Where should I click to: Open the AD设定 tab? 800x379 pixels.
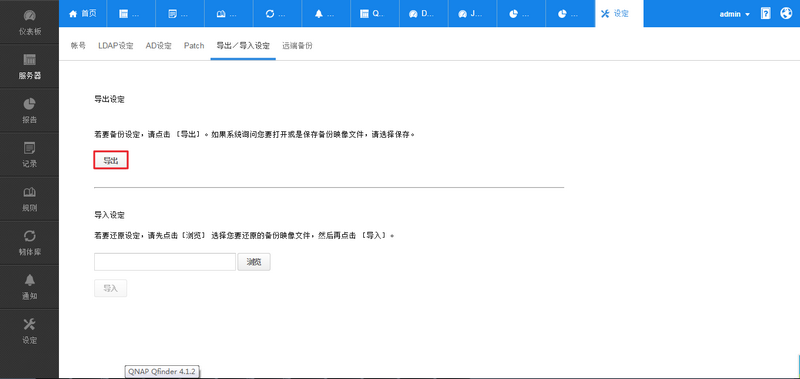click(159, 45)
